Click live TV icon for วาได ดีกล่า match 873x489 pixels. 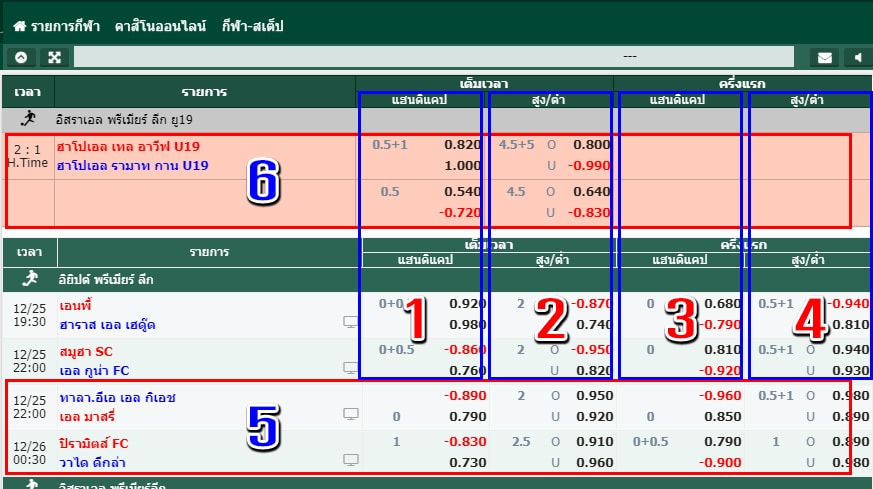350,460
